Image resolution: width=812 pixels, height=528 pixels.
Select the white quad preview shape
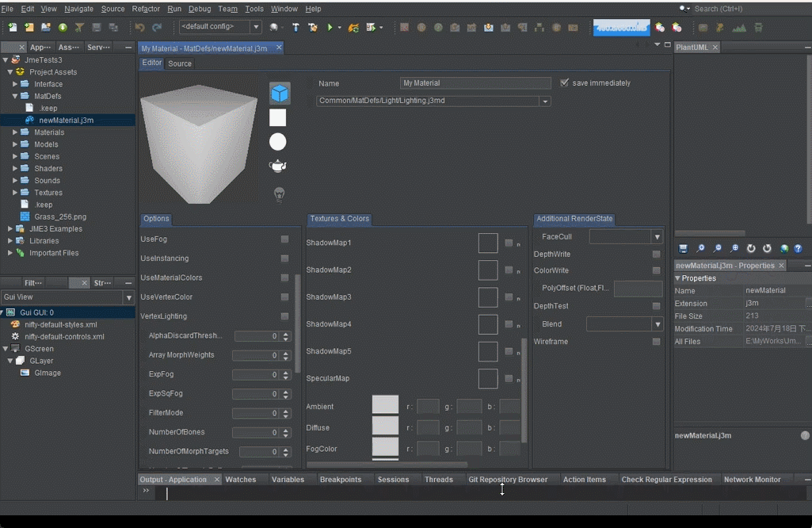pyautogui.click(x=277, y=117)
